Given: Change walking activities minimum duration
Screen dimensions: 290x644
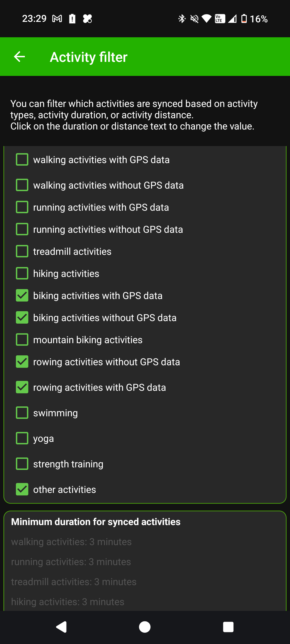Looking at the screenshot, I should [71, 542].
